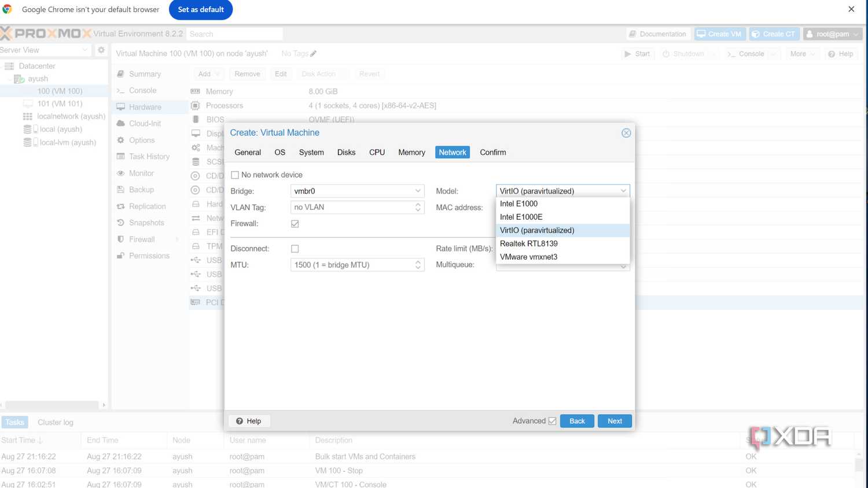Click Set as default browser button
The width and height of the screenshot is (868, 488).
click(x=201, y=9)
